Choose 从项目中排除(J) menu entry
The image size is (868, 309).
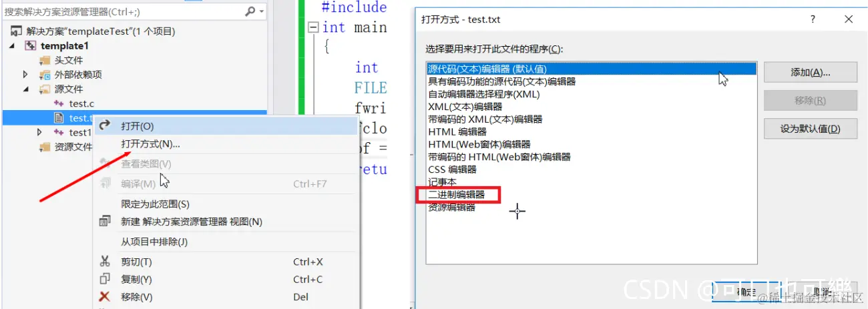[226, 242]
